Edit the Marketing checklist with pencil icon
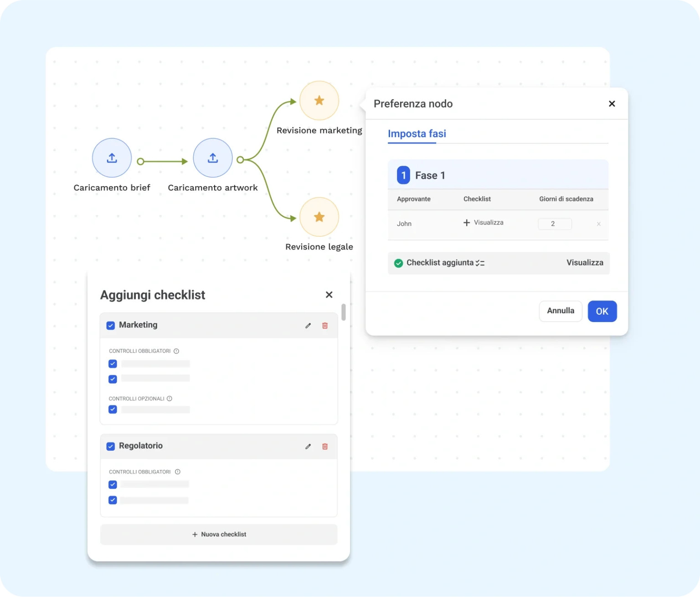Image resolution: width=700 pixels, height=597 pixels. click(308, 326)
